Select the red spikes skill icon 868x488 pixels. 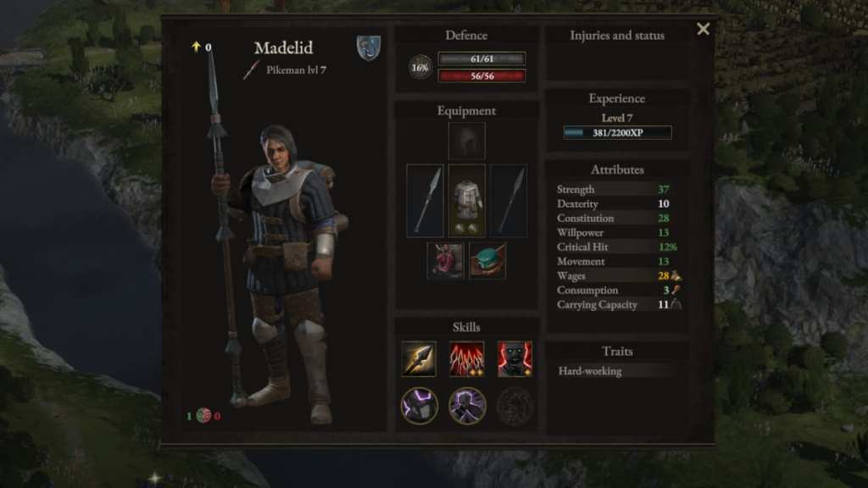click(x=466, y=359)
